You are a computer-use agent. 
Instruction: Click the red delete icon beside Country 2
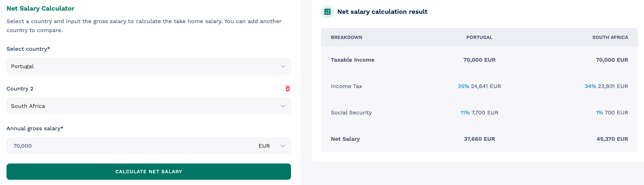288,88
